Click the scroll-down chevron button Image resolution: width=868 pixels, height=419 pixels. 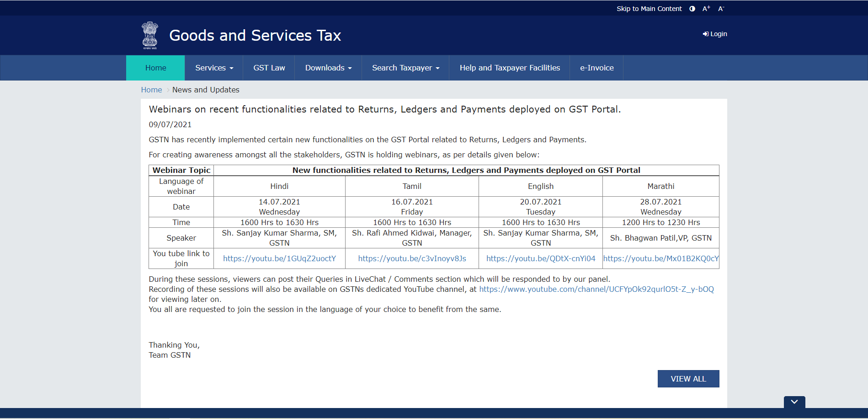click(x=794, y=402)
